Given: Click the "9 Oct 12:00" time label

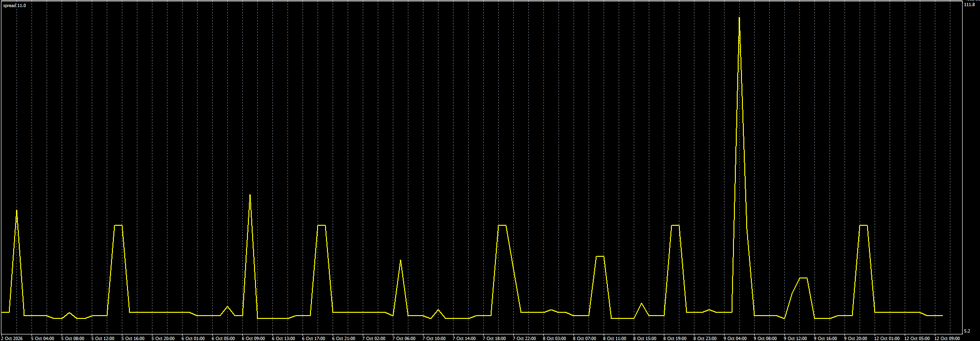Looking at the screenshot, I should [x=796, y=338].
